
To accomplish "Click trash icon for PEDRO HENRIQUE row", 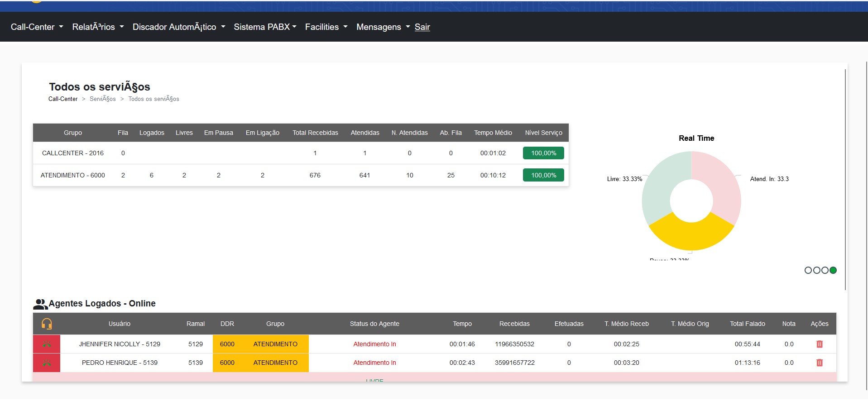I will [x=819, y=363].
